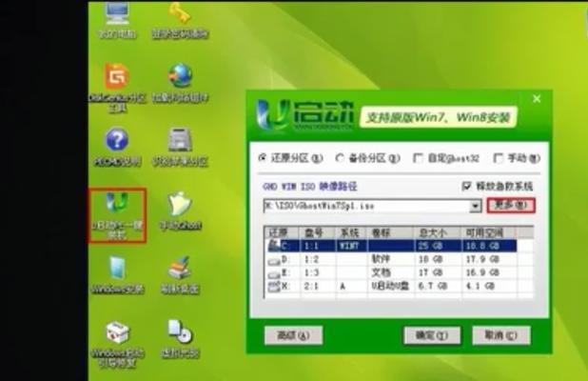588x381 pixels.
Task: Click the WIN7 system cell
Action: 349,246
